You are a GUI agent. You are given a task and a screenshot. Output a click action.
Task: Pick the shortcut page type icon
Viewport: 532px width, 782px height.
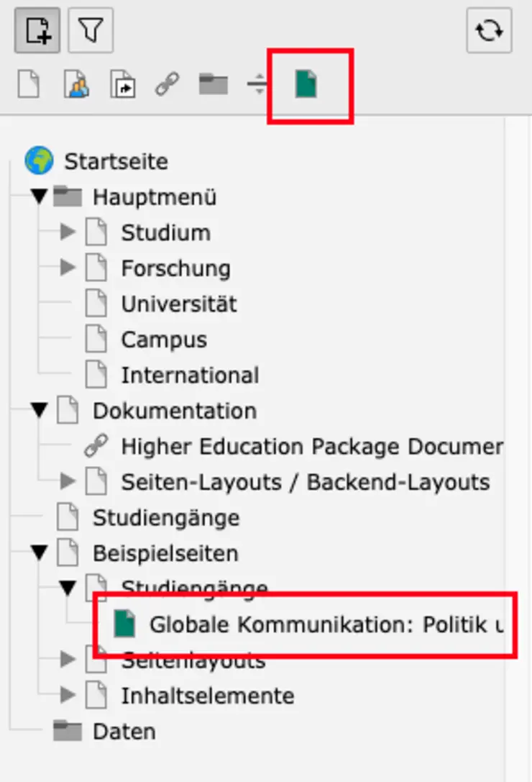click(x=122, y=86)
